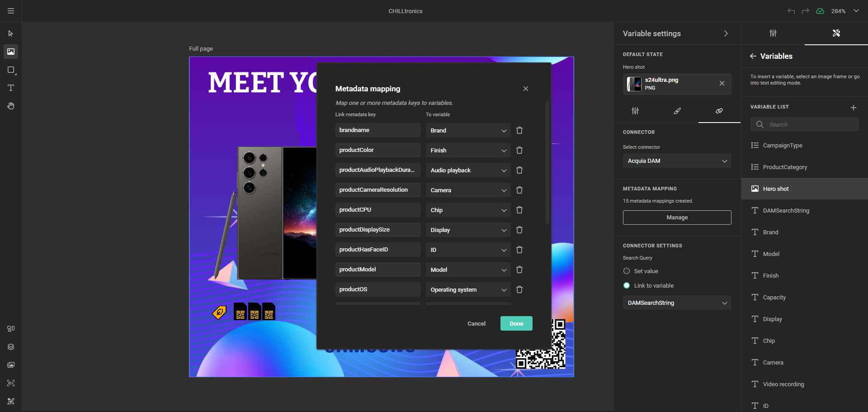
Task: Click Cancel in Metadata mapping
Action: point(476,323)
